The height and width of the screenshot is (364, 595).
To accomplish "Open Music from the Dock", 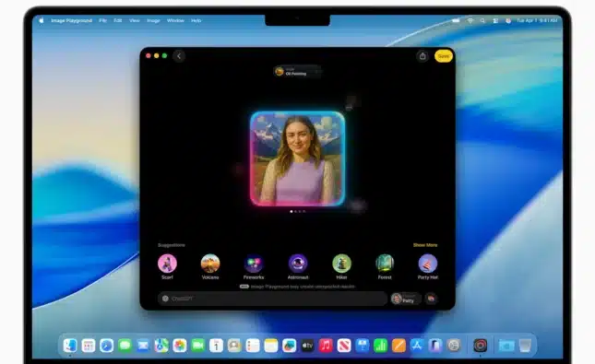I will click(326, 346).
